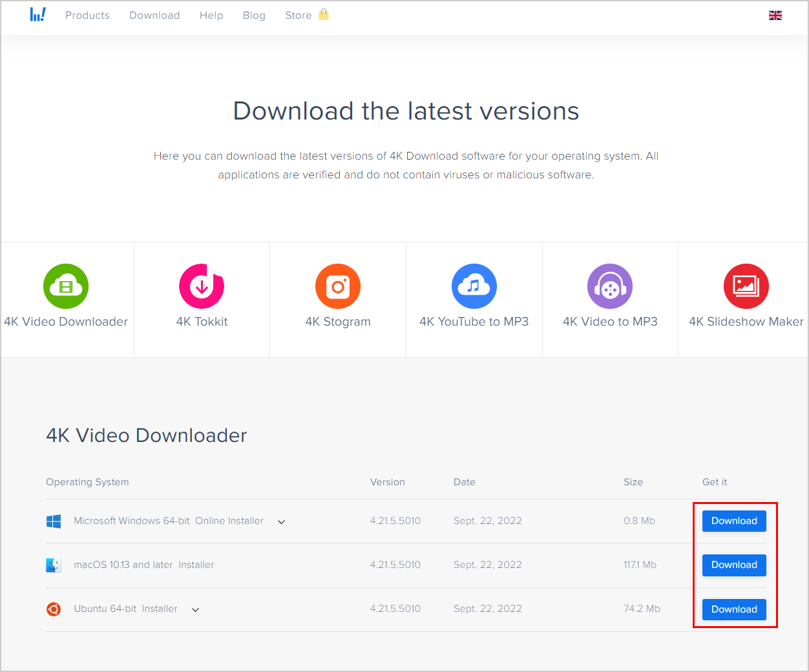Image resolution: width=809 pixels, height=672 pixels.
Task: Click the 0.8 Mb size value
Action: click(x=639, y=521)
